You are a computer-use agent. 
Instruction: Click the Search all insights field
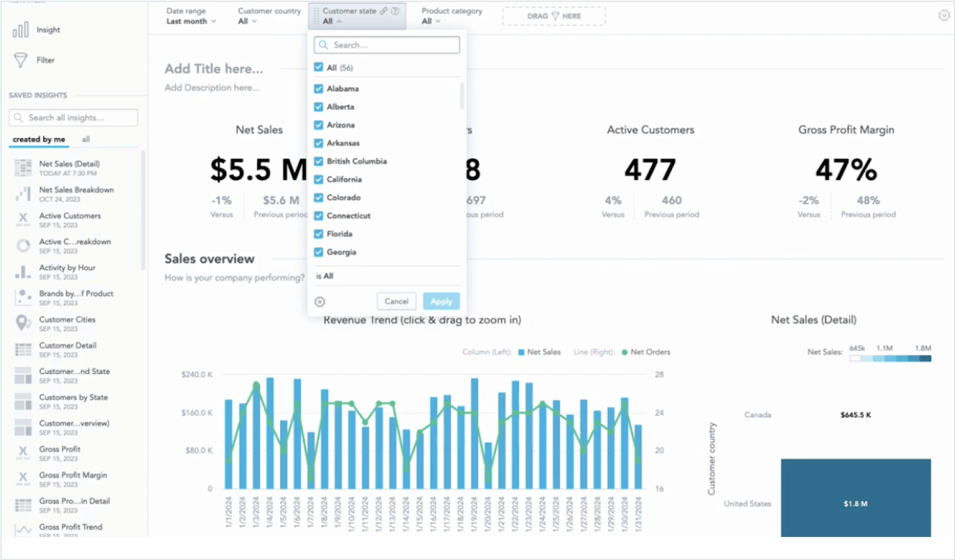pos(74,117)
